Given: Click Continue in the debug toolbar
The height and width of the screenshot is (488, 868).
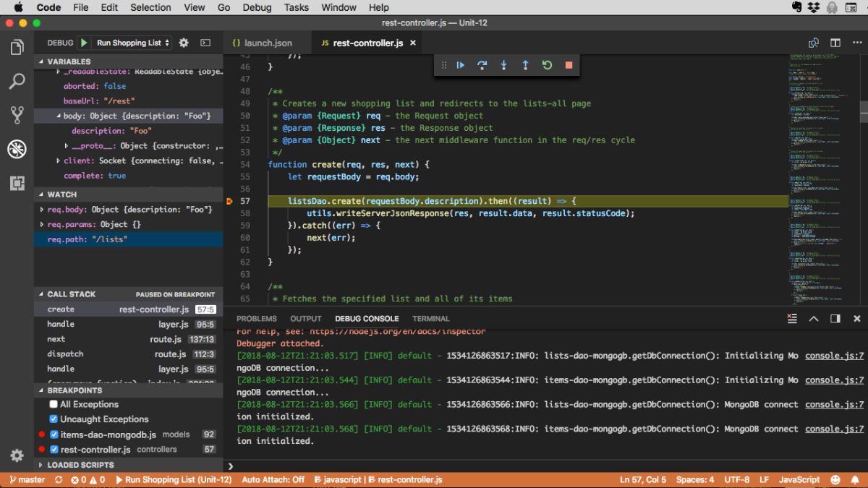Looking at the screenshot, I should point(460,65).
